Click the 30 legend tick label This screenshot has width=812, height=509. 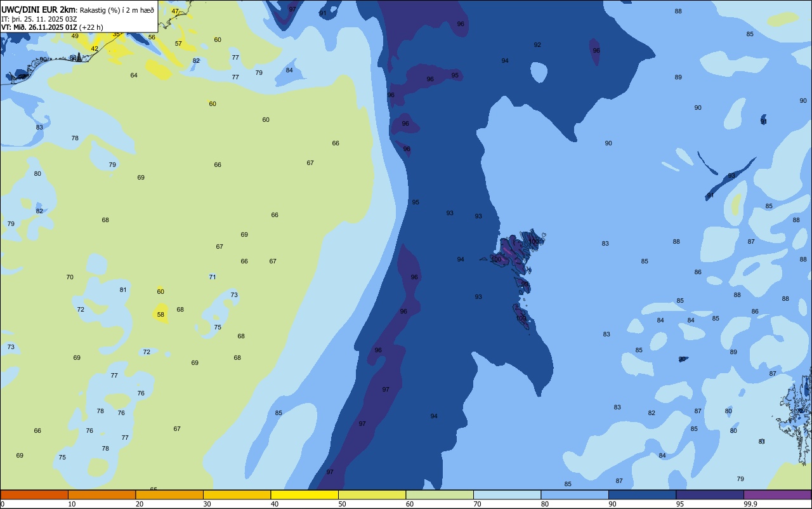click(x=207, y=504)
